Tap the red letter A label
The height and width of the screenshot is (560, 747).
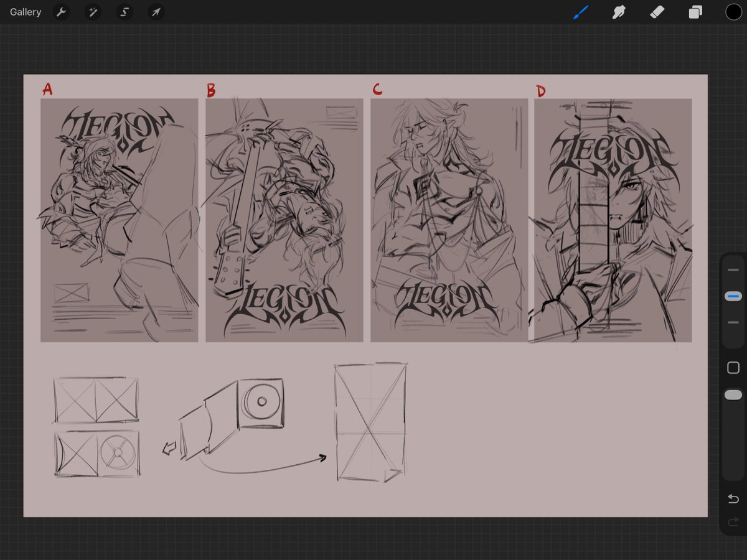click(x=47, y=89)
